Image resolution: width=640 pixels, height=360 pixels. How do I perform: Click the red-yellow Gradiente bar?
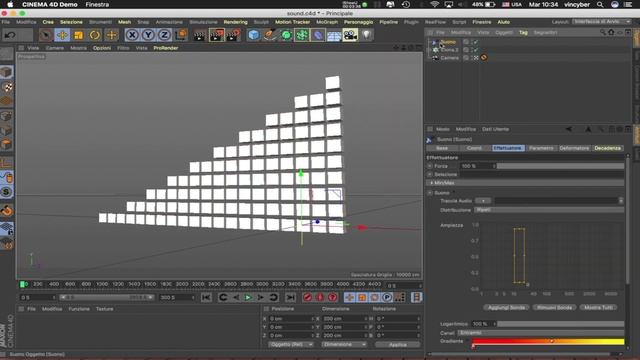[x=548, y=341]
